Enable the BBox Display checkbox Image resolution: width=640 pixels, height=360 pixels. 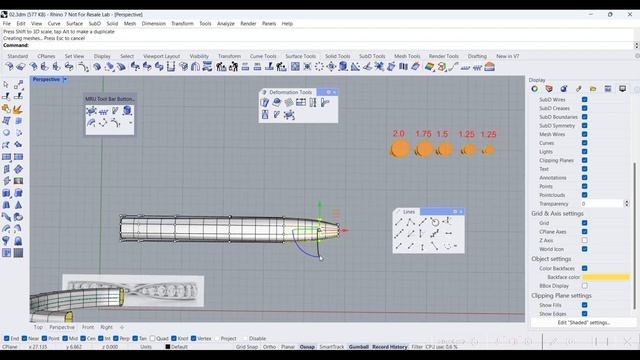coord(584,286)
